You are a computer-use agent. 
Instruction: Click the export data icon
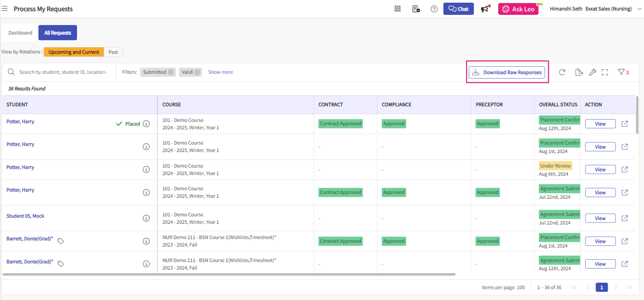[579, 72]
